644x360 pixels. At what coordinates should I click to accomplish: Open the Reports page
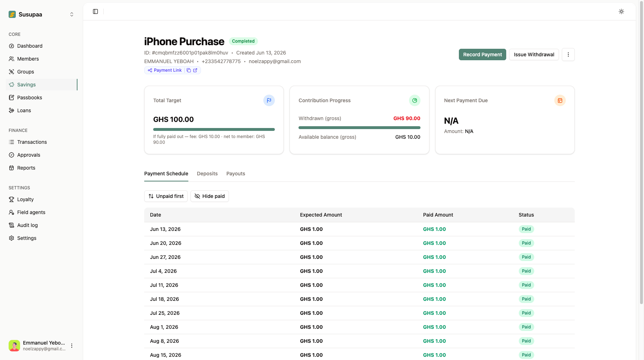pos(42,168)
